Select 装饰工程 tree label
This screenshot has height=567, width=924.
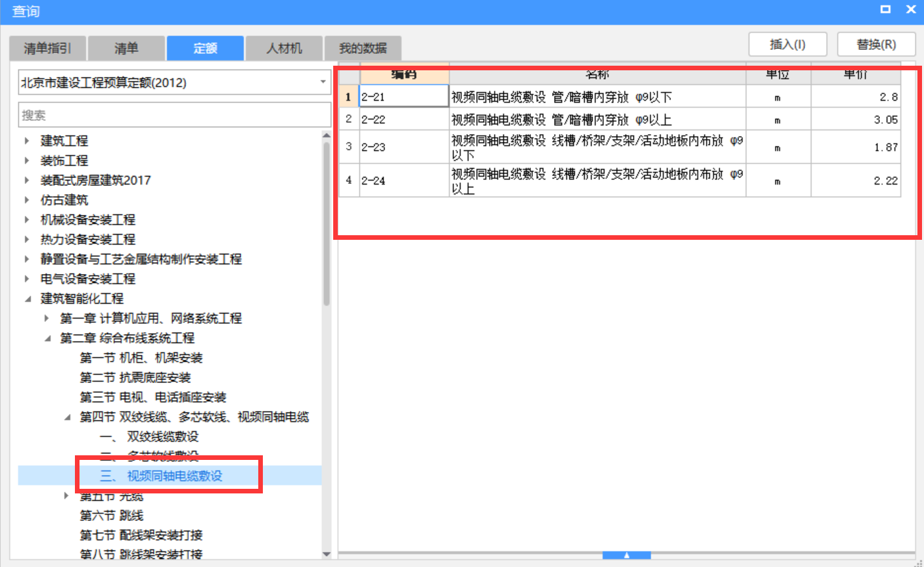[x=64, y=160]
